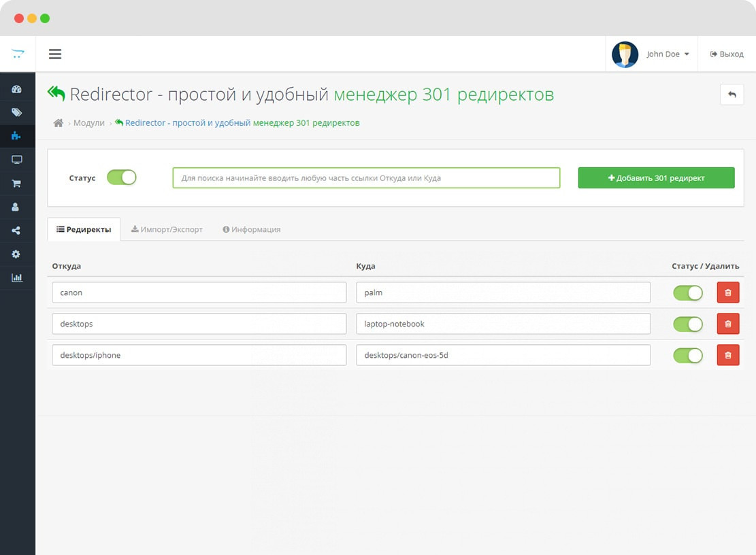The height and width of the screenshot is (555, 756).
Task: Expand the hamburger navigation menu
Action: pyautogui.click(x=55, y=54)
